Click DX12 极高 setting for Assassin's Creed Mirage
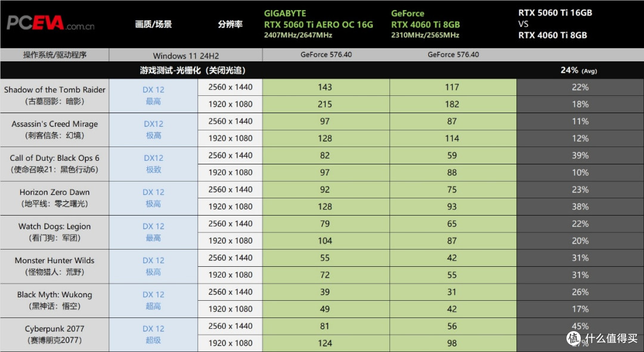The height and width of the screenshot is (352, 644). coord(153,130)
